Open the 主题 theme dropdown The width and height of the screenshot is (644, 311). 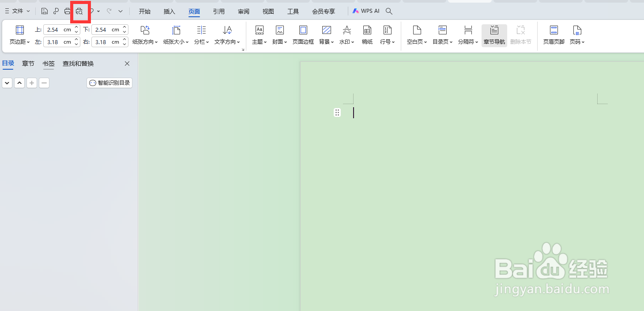pyautogui.click(x=260, y=35)
